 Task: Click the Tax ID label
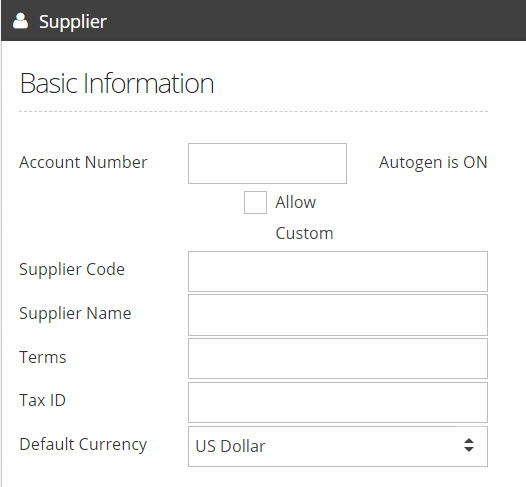[42, 400]
